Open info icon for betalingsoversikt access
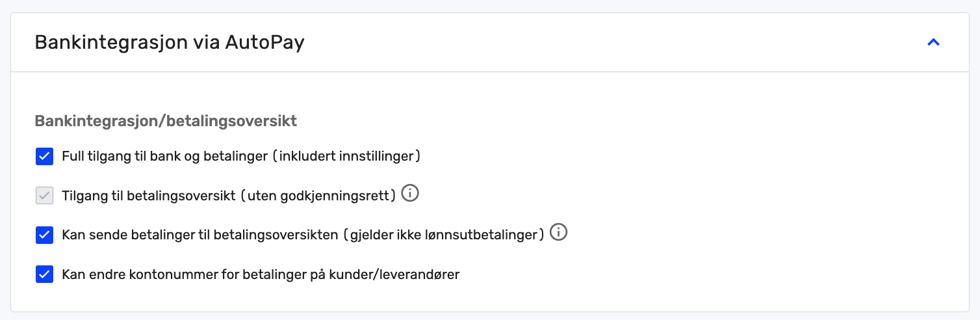980x320 pixels. tap(410, 193)
